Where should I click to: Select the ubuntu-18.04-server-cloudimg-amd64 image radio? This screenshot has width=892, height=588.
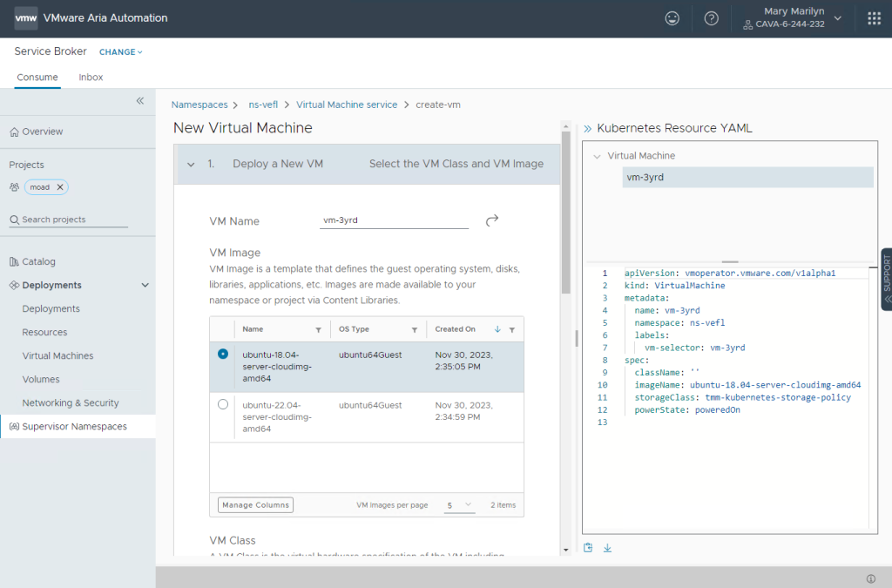[223, 355]
